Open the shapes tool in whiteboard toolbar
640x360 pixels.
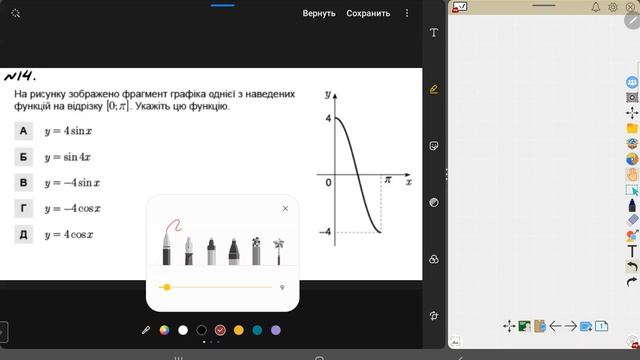click(632, 236)
